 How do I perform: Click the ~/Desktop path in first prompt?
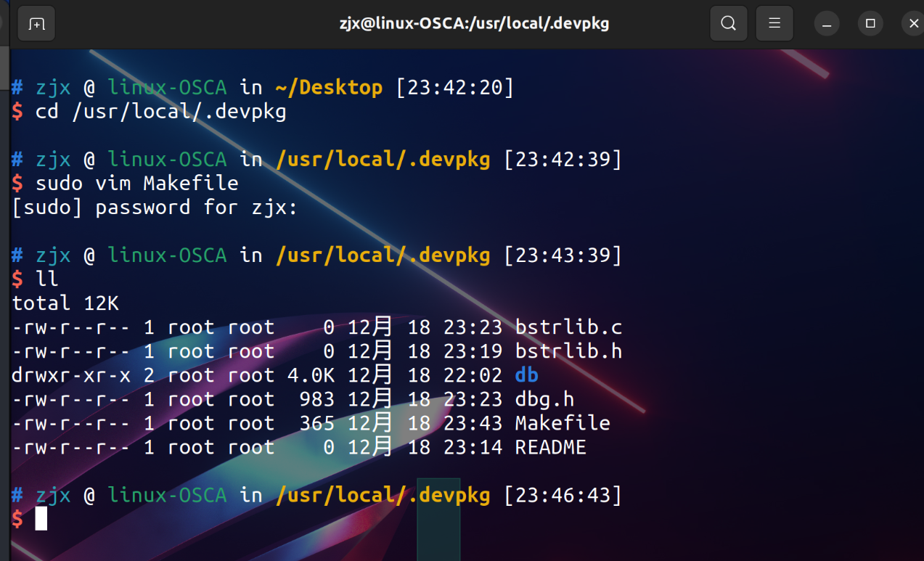point(329,88)
